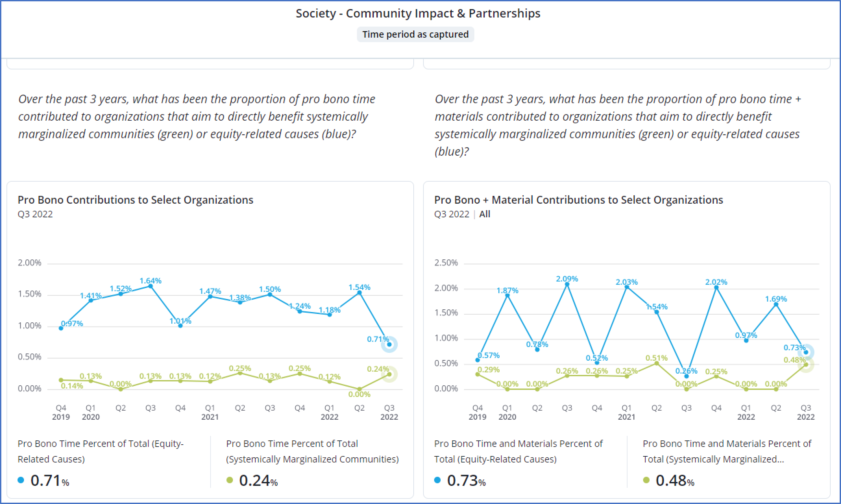Select the 1.50% data point
841x504 pixels.
(270, 294)
